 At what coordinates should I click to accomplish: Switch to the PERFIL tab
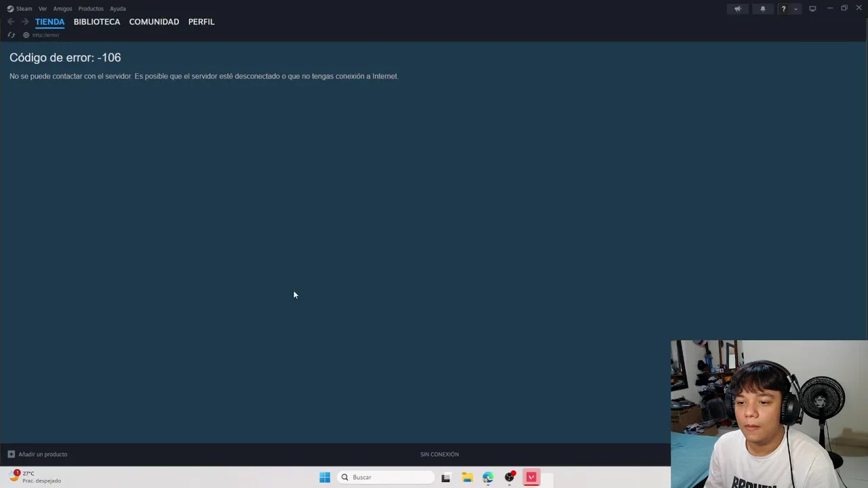point(201,22)
